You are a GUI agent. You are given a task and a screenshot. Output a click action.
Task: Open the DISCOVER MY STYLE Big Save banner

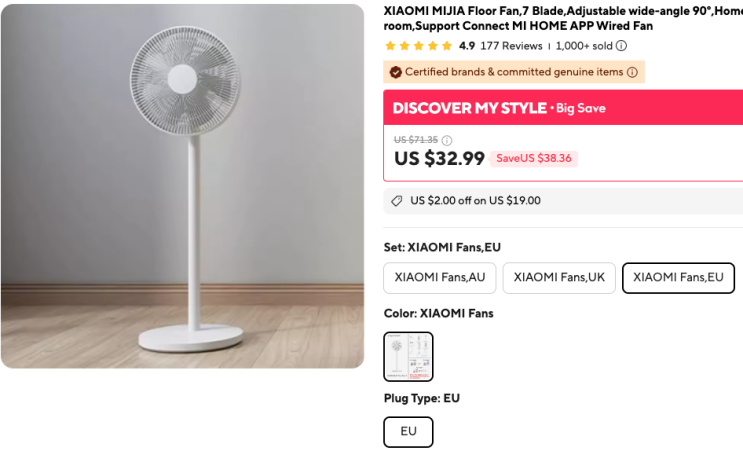coord(563,108)
